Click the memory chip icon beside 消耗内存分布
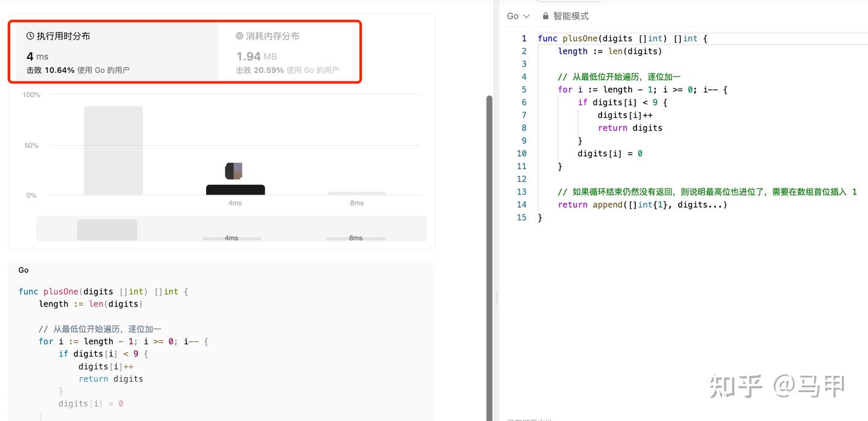 (239, 36)
